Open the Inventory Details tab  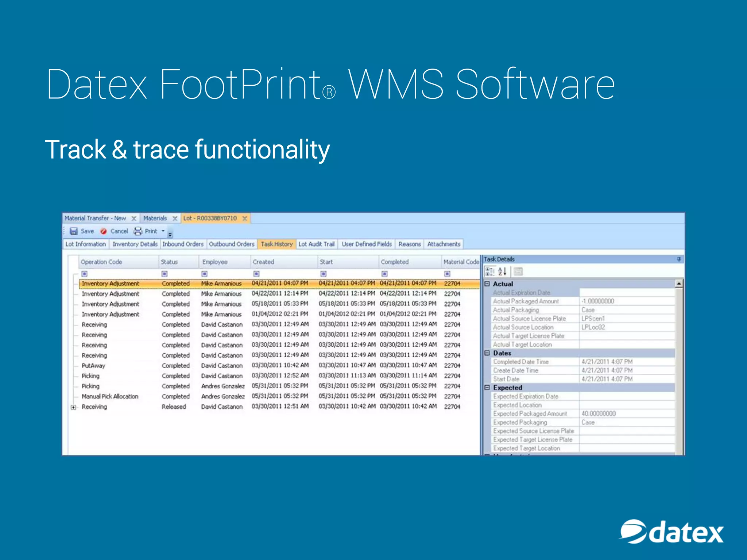click(135, 244)
